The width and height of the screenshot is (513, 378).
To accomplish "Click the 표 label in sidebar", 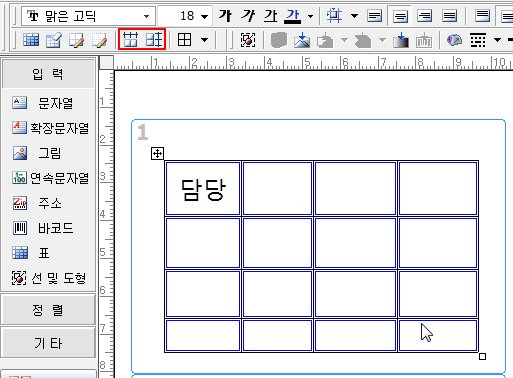I will pyautogui.click(x=44, y=253).
